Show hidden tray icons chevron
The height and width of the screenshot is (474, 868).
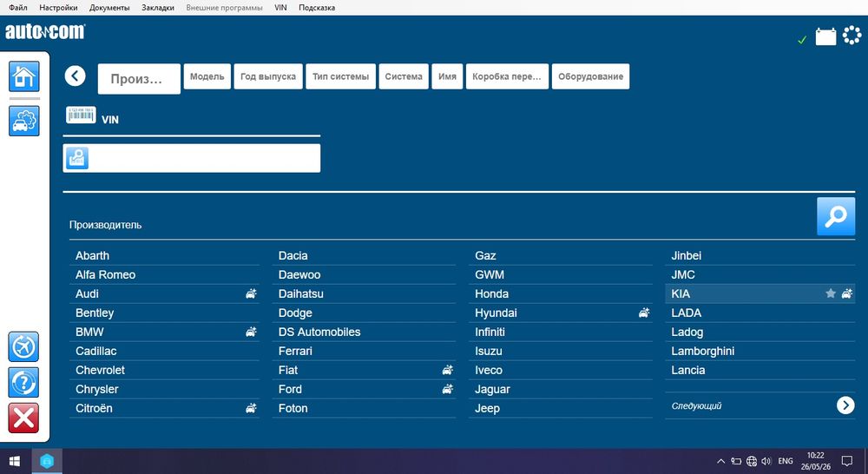coord(720,461)
